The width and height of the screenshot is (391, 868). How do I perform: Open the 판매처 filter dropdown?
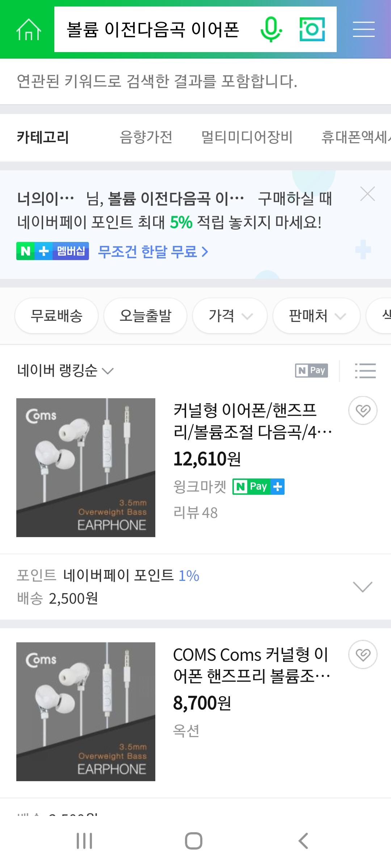coord(316,316)
